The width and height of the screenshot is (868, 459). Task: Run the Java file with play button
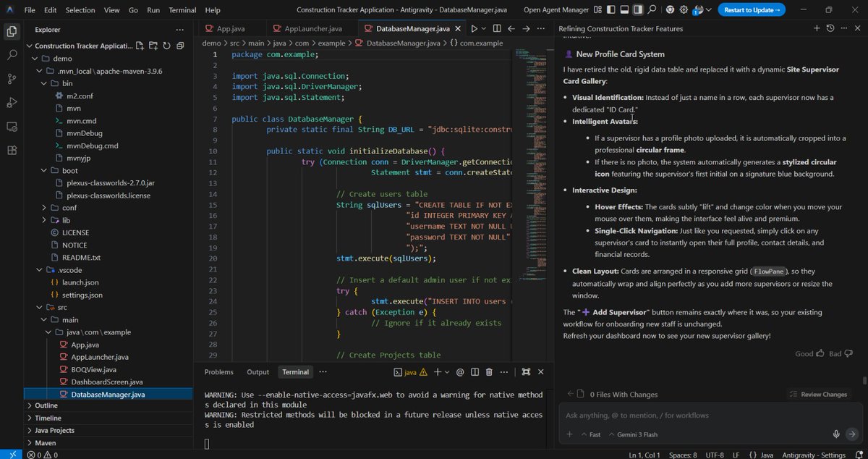point(474,29)
